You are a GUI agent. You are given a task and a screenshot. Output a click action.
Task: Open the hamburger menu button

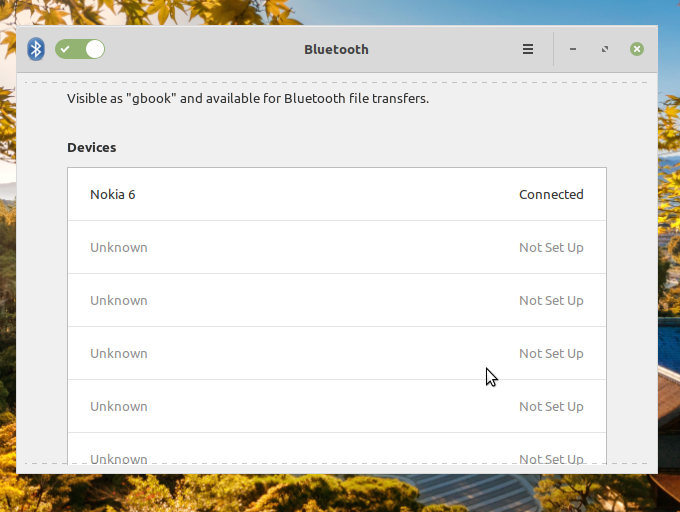528,49
